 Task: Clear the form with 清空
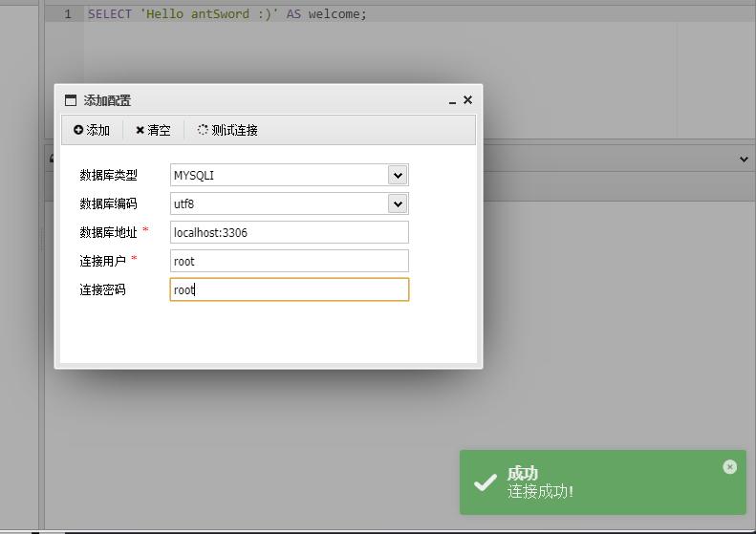tap(153, 130)
